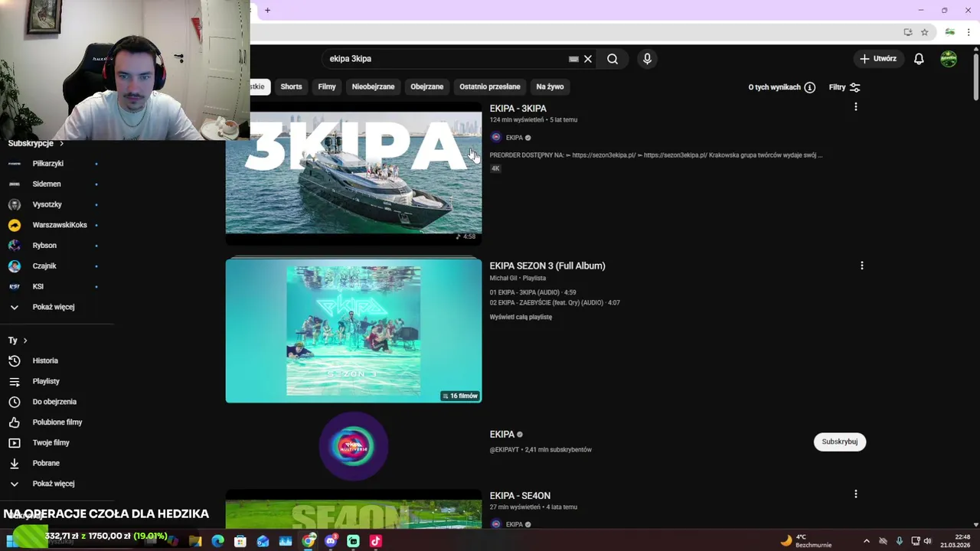Open EKIPA SEZON 3 (Full Album) title

[x=547, y=266]
